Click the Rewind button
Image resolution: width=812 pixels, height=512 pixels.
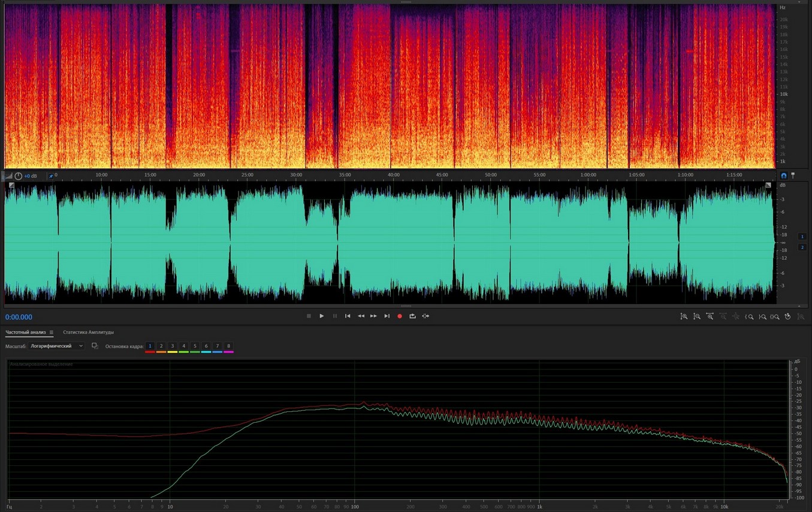click(361, 316)
